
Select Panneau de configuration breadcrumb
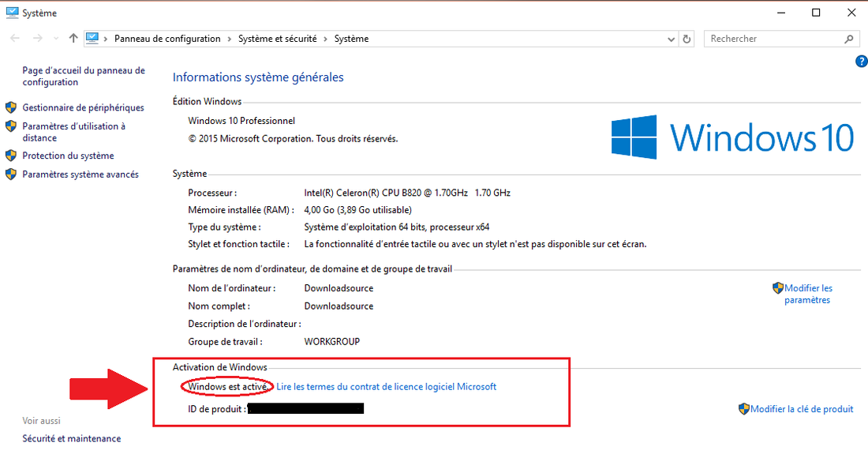click(x=167, y=39)
